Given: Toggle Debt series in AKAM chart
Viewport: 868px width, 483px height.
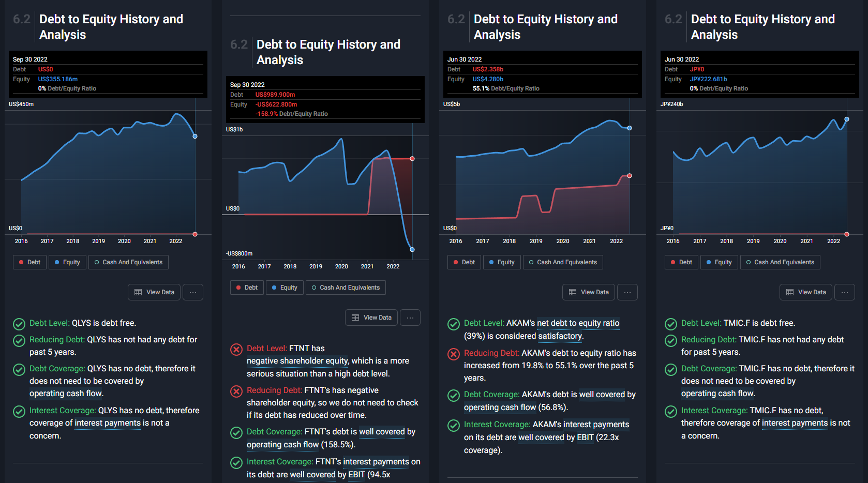Looking at the screenshot, I should [464, 262].
